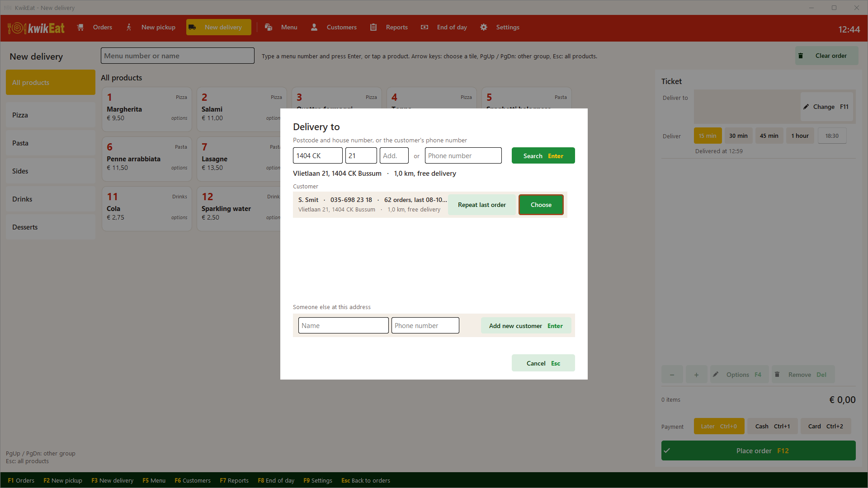Click the green Search button
Image resolution: width=868 pixels, height=488 pixels.
click(543, 155)
